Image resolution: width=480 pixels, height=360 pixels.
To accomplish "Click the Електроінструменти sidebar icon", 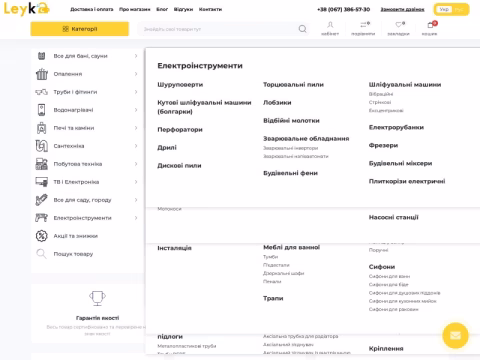I will coord(42,218).
